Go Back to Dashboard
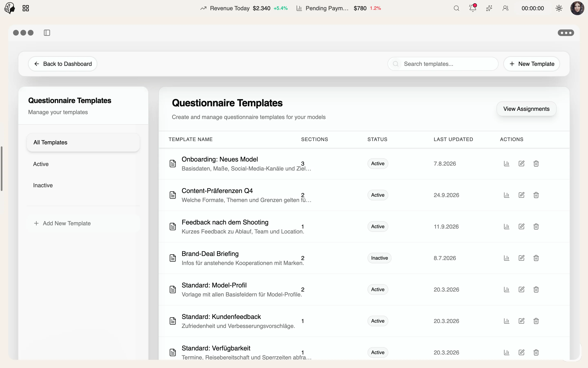Viewport: 588px width, 368px height. point(63,64)
